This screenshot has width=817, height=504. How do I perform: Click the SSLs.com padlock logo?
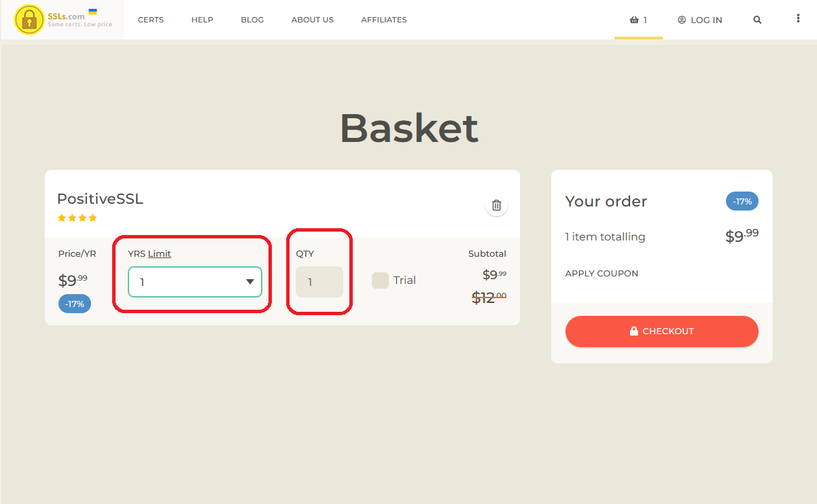29,20
